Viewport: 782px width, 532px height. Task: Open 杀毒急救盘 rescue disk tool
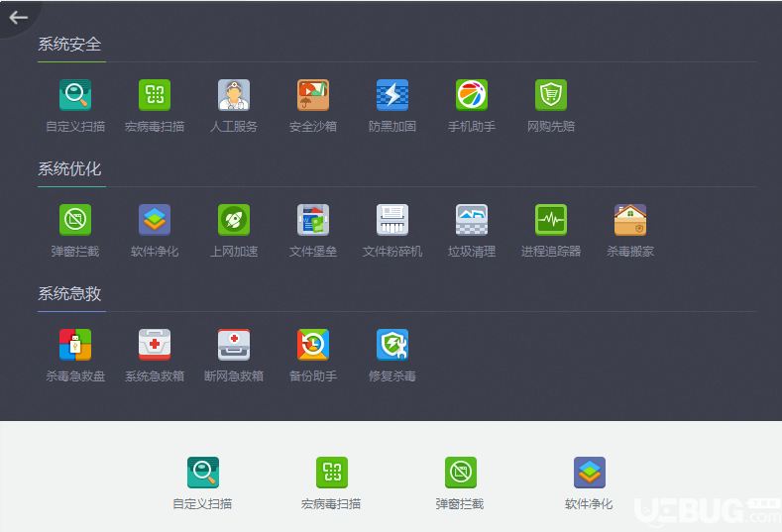point(75,344)
